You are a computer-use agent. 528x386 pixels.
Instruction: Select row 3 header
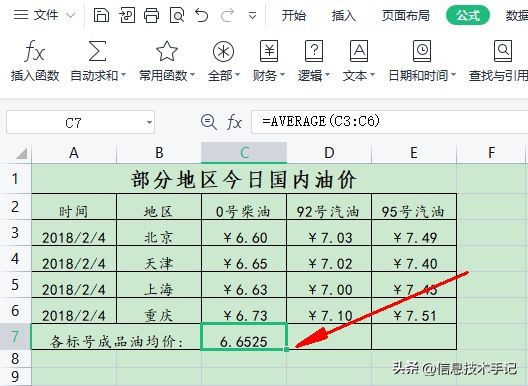coord(15,232)
